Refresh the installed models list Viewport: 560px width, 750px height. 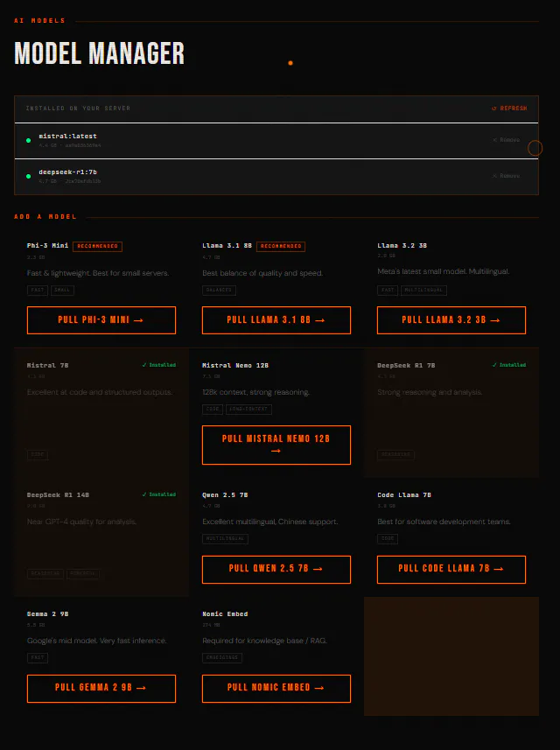[509, 109]
